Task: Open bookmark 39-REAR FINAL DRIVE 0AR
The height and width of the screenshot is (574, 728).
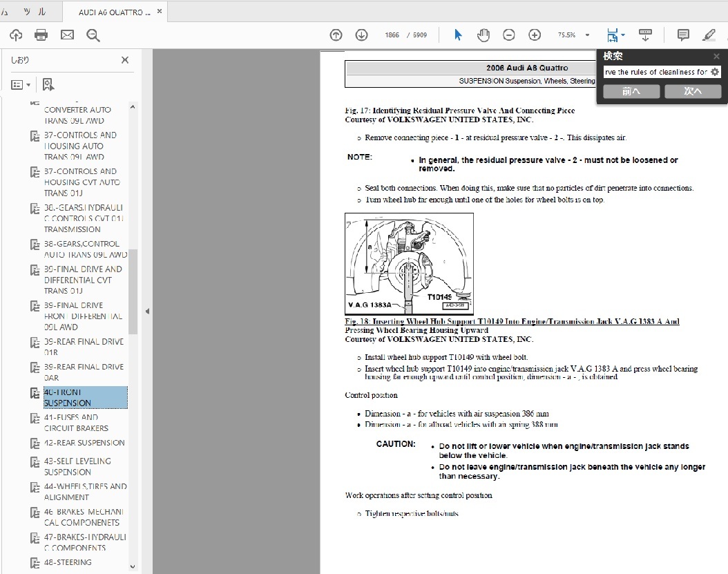Action: point(84,372)
